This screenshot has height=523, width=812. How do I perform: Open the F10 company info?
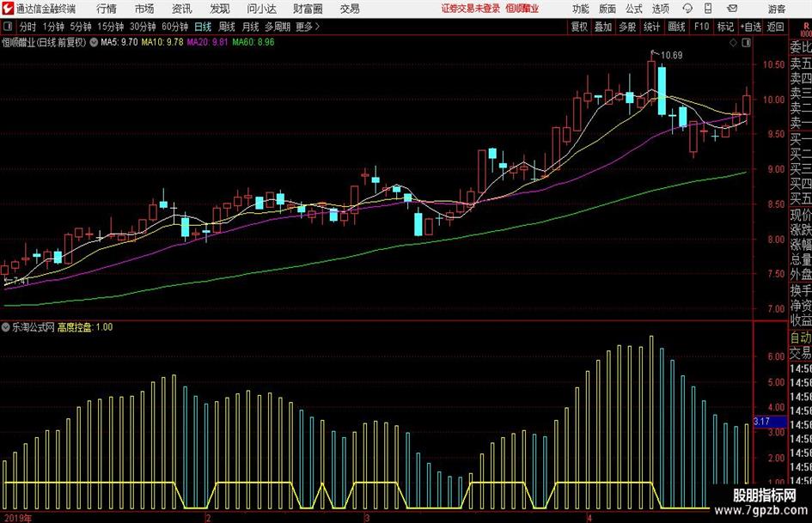click(702, 27)
